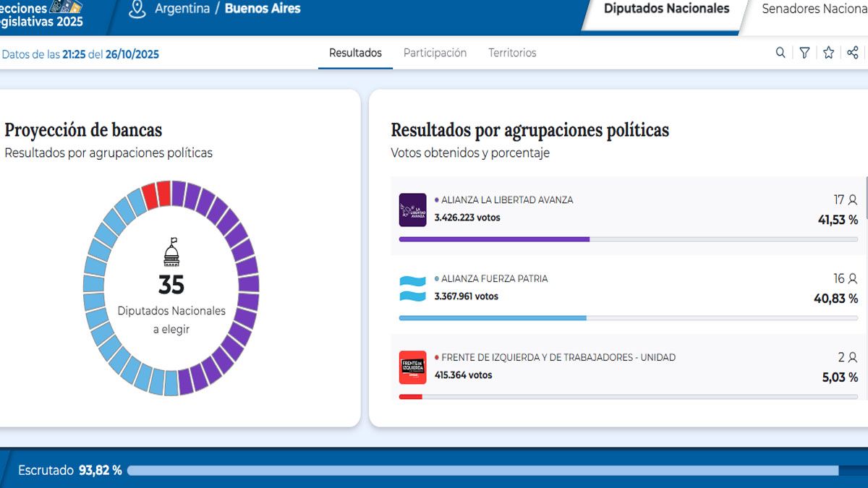Switch to the Participación tab

coord(435,53)
